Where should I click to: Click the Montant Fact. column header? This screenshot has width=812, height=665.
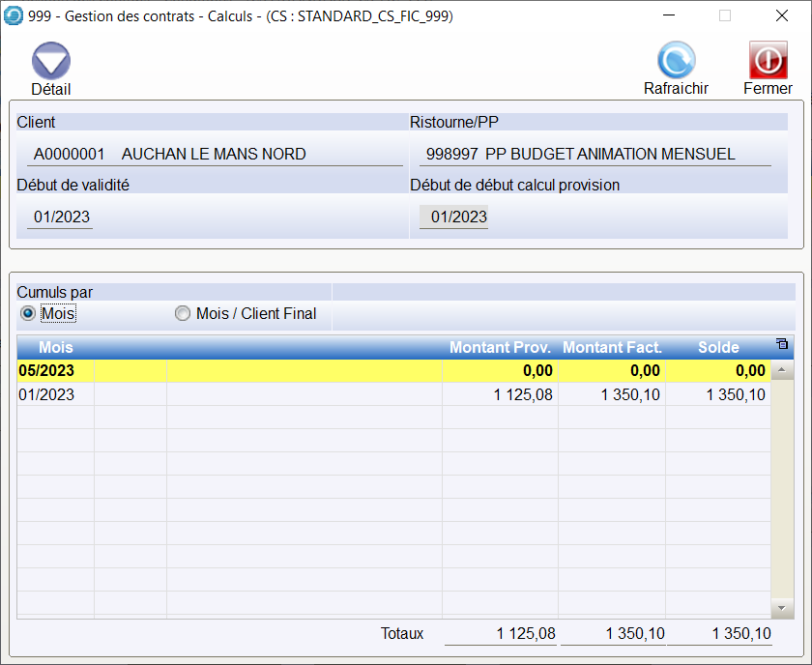[612, 347]
